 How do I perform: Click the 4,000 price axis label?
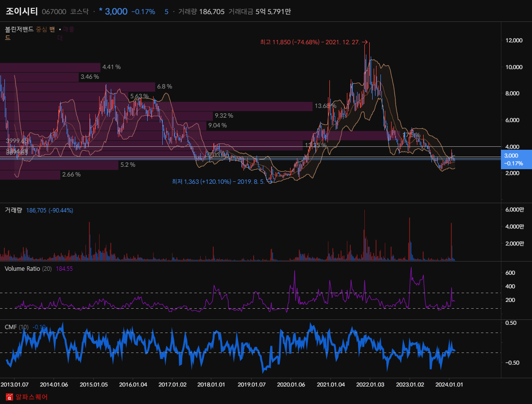(x=512, y=147)
